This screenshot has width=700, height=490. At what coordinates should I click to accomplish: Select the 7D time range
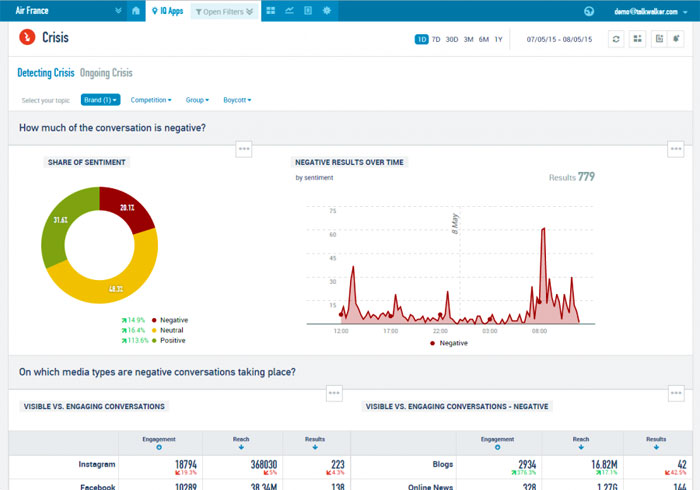436,39
